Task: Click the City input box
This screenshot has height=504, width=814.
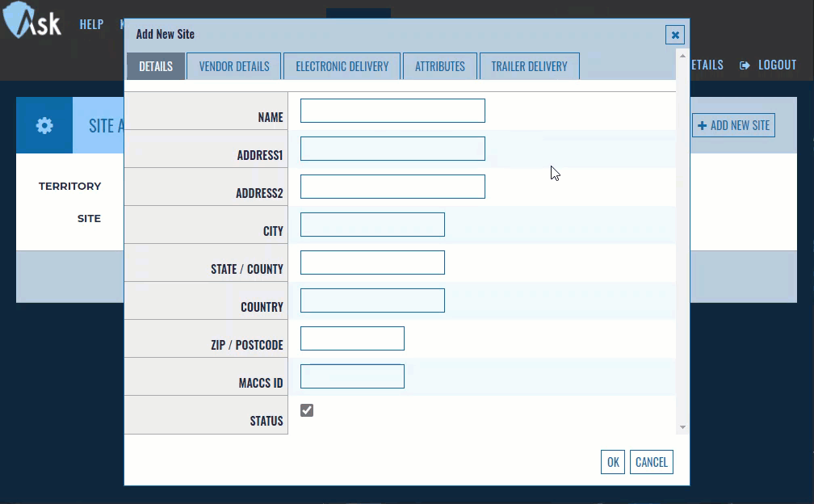Action: point(372,225)
